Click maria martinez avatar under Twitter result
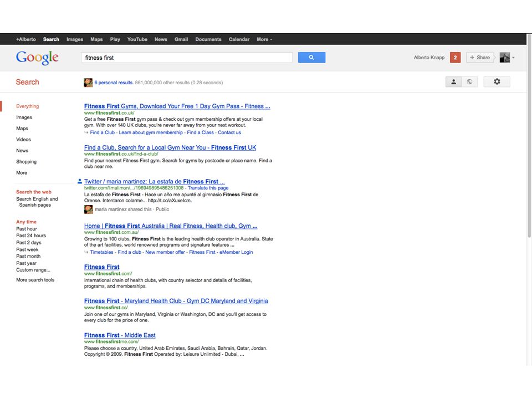This screenshot has width=532, height=399. 89,209
